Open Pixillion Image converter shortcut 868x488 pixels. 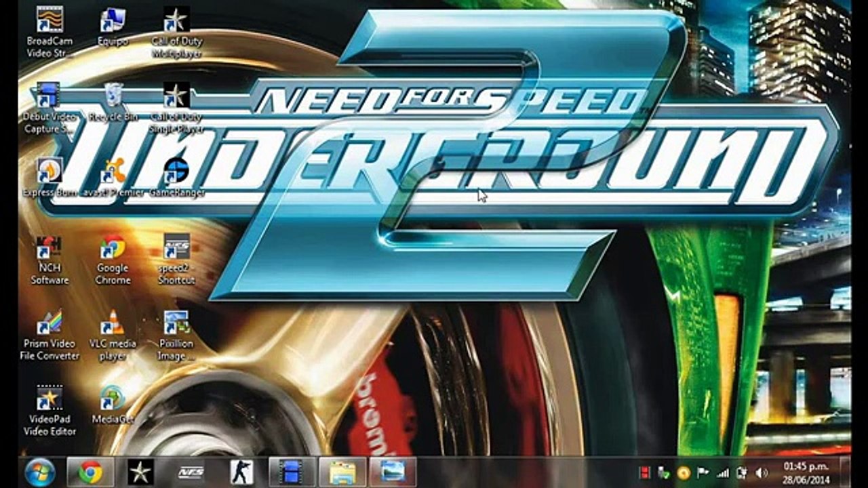tap(176, 335)
